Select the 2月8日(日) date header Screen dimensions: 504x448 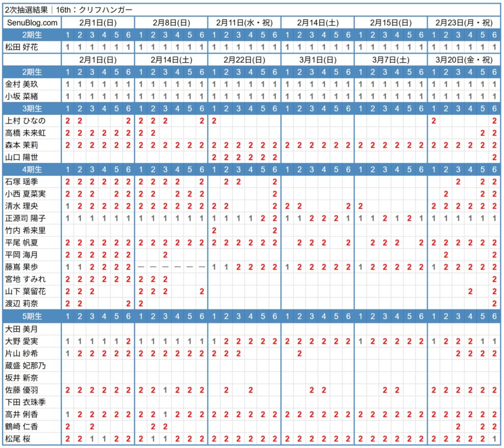pos(171,23)
